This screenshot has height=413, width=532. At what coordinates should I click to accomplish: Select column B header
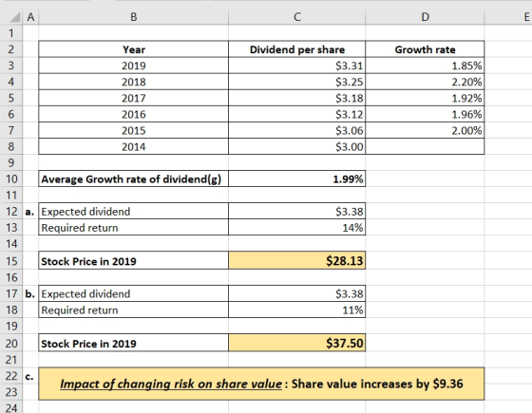(134, 17)
